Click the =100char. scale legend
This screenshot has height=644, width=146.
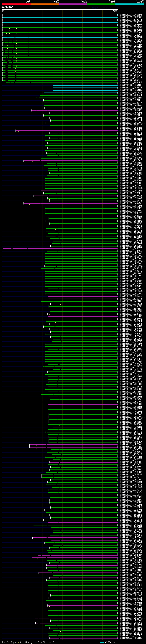(108, 642)
